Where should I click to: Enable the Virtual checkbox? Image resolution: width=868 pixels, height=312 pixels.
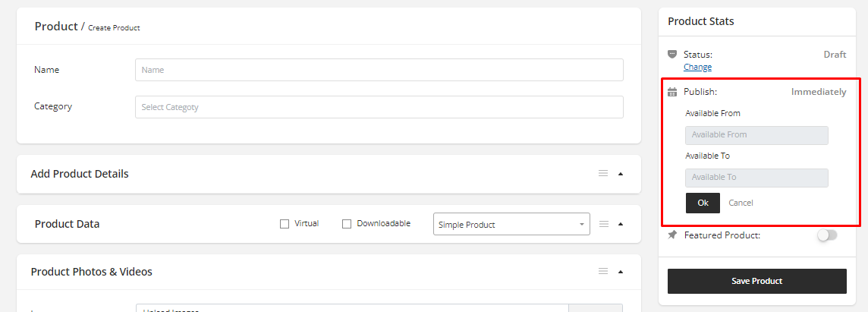pyautogui.click(x=285, y=224)
